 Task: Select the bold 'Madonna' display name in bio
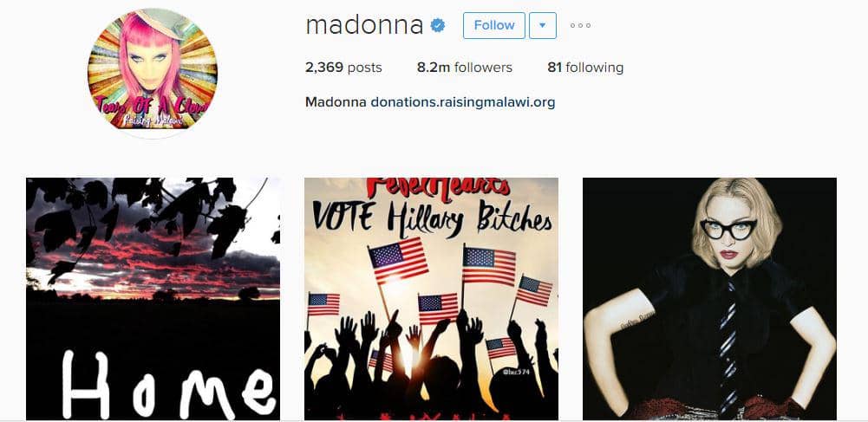[336, 102]
